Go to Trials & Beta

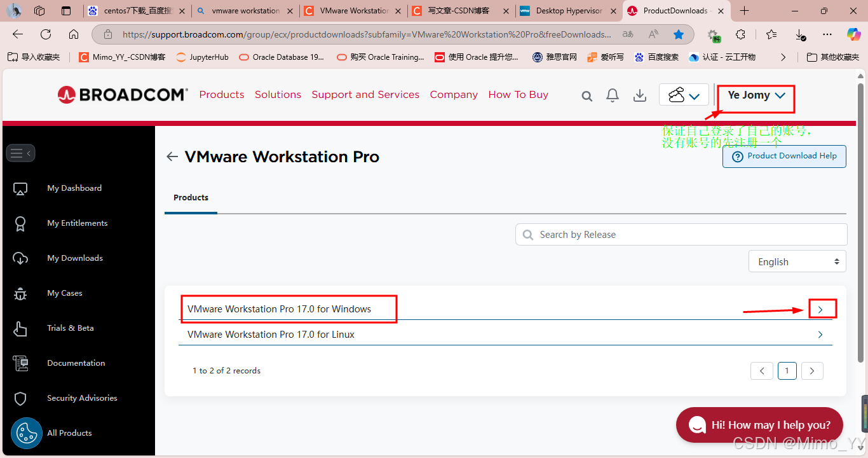coord(71,328)
